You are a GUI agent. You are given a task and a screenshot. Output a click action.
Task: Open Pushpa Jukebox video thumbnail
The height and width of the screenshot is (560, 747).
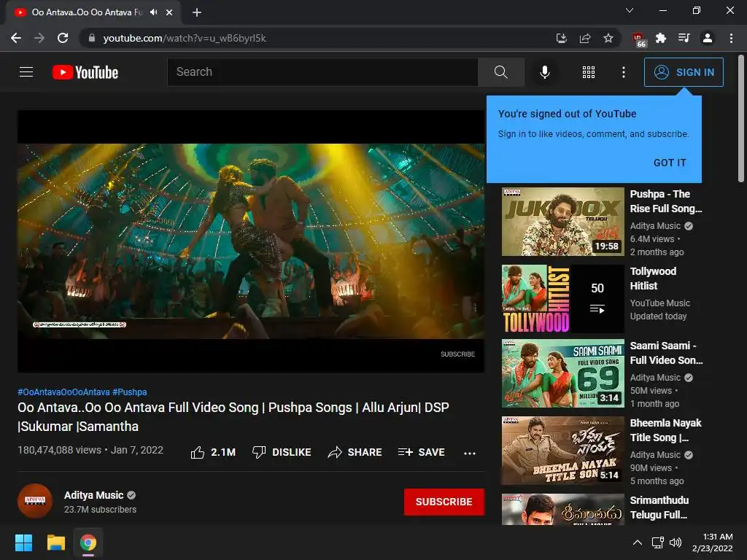562,222
